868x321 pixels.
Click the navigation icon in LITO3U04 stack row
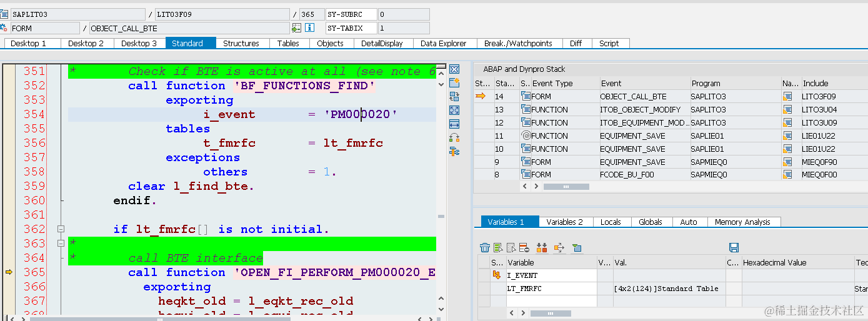click(x=787, y=109)
